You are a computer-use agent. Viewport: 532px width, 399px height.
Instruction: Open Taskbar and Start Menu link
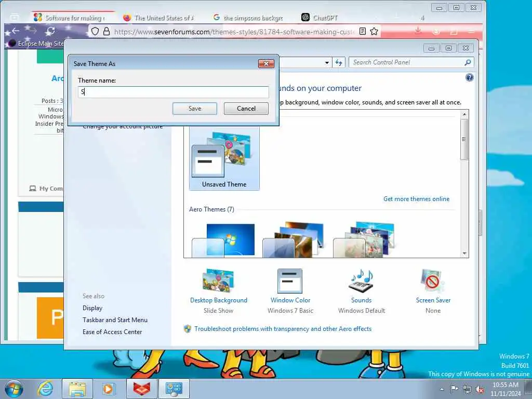click(115, 320)
